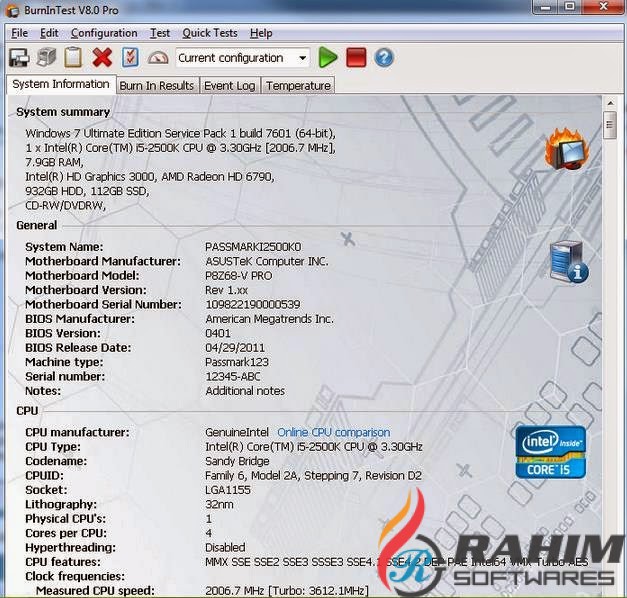Click the Windows 7 Ultimate Edition summary line
627x598 pixels.
pos(181,133)
